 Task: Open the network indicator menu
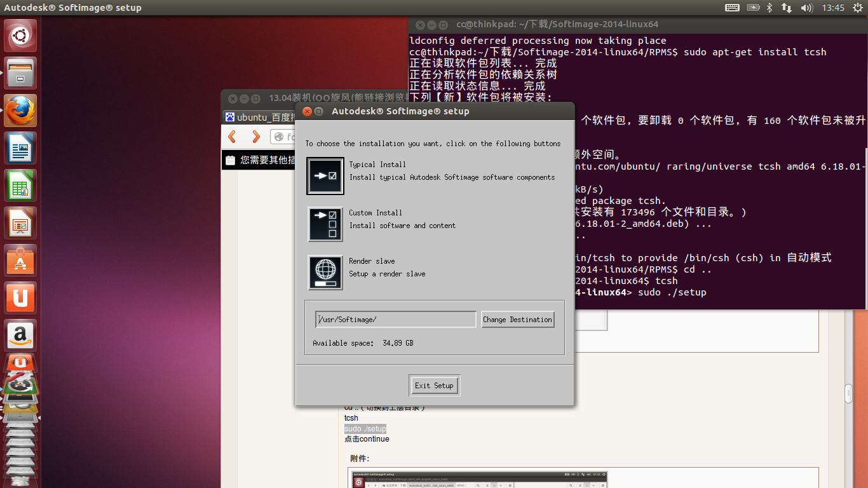pyautogui.click(x=787, y=8)
